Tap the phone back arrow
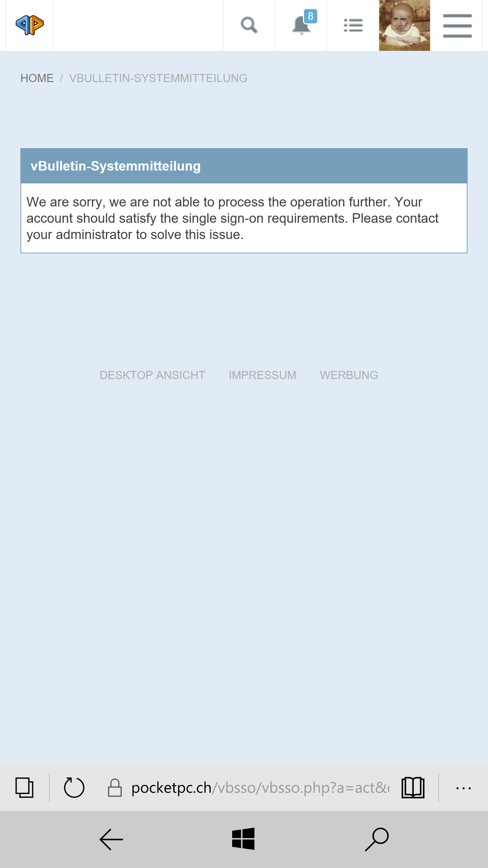 point(111,840)
